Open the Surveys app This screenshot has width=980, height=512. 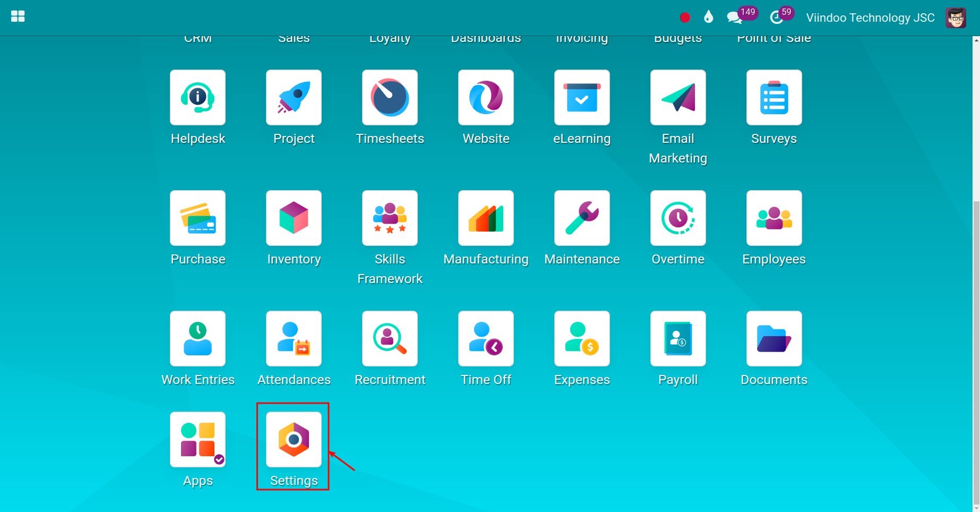point(774,98)
